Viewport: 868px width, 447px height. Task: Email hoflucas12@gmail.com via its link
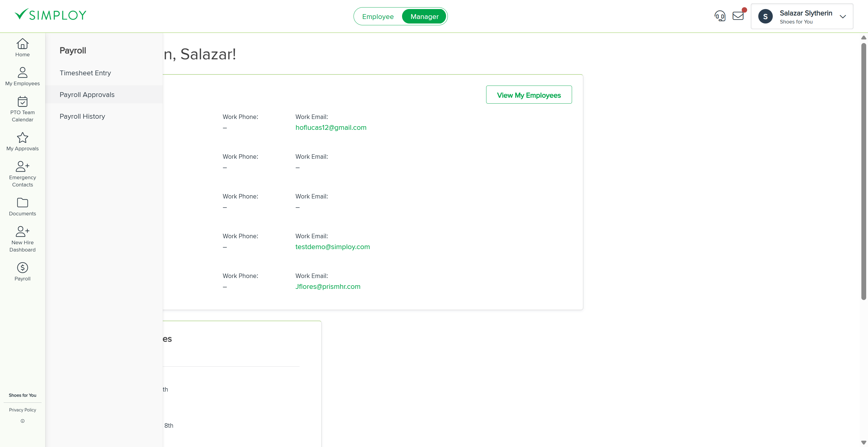click(x=331, y=127)
